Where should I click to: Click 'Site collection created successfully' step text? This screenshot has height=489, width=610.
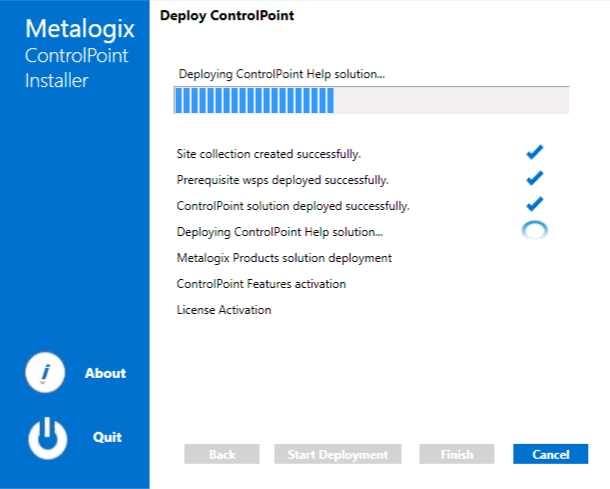268,154
